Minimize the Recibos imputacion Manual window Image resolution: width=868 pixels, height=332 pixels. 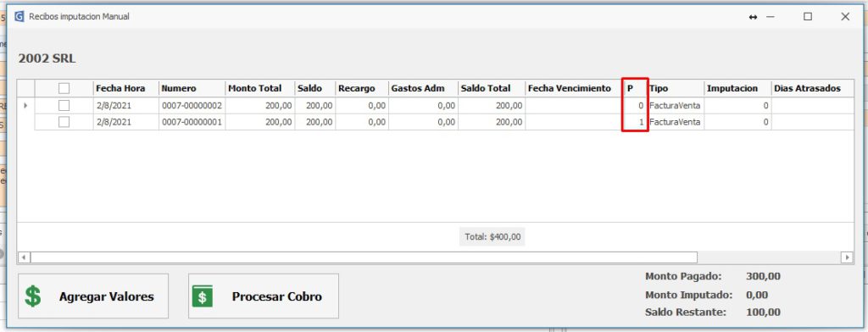[x=770, y=17]
